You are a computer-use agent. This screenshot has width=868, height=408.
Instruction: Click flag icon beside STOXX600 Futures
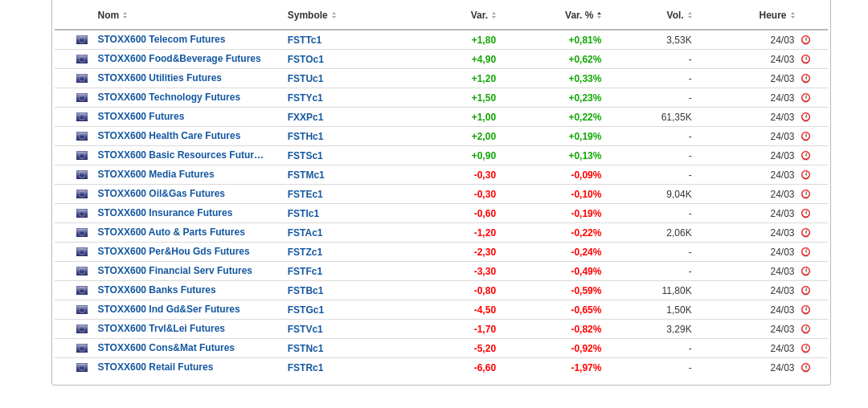click(82, 116)
